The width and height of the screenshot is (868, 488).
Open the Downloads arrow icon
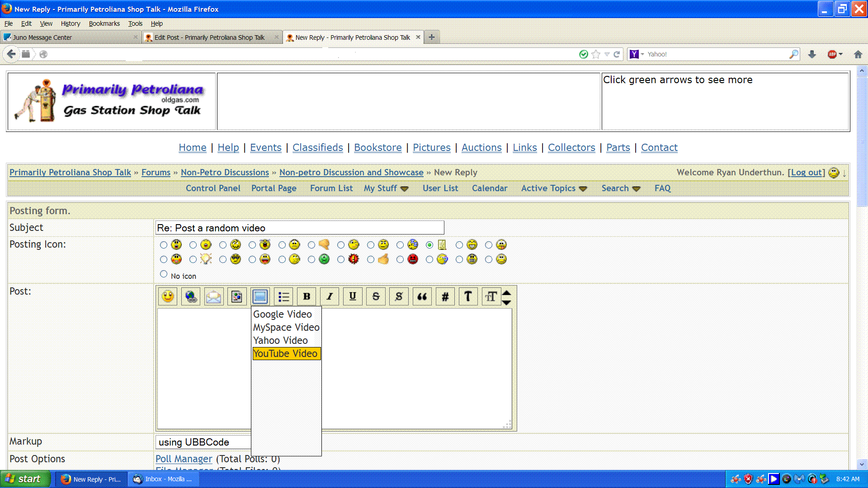812,54
